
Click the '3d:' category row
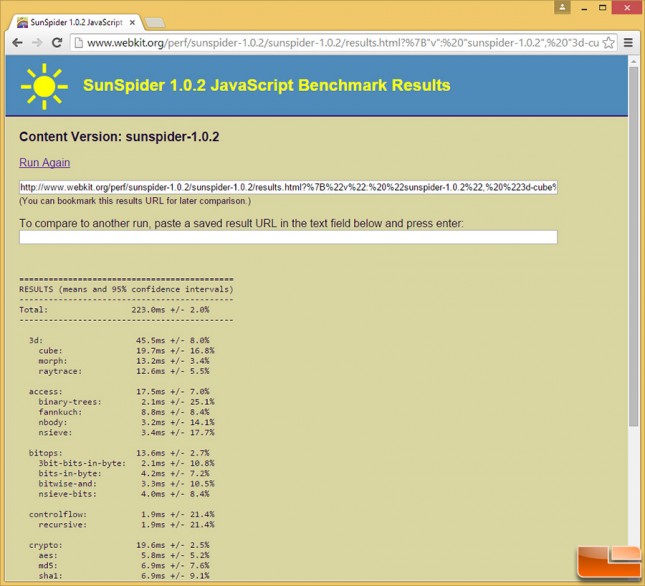[119, 340]
